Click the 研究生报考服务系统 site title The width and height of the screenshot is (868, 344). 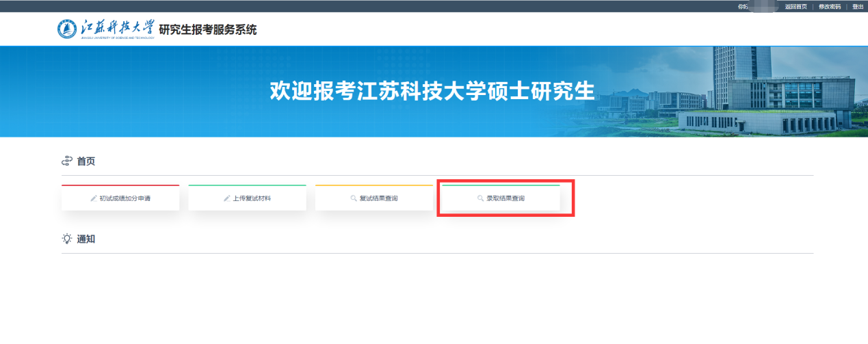pos(208,30)
